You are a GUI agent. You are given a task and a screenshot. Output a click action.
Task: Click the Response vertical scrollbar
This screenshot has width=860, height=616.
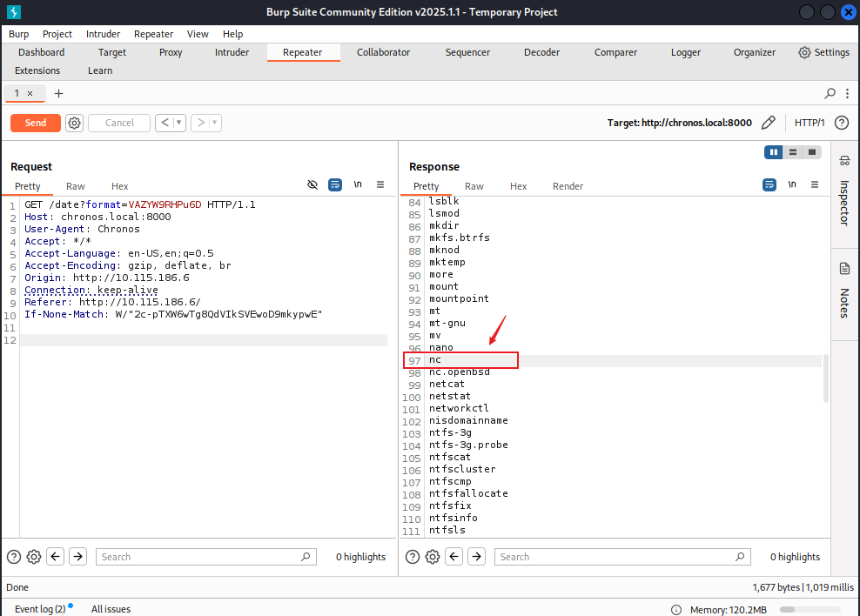(x=825, y=378)
